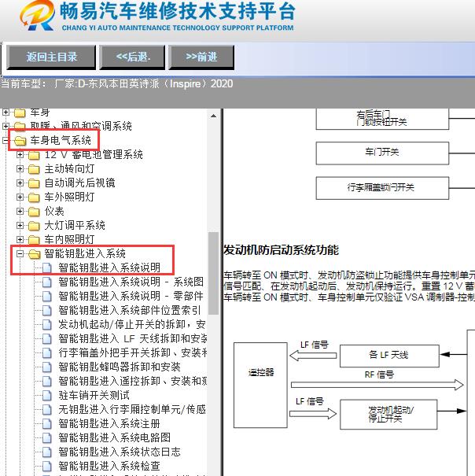The image size is (475, 476).
Task: Click folder icon of 12 V 蓄电池管理系统
Action: tap(34, 155)
